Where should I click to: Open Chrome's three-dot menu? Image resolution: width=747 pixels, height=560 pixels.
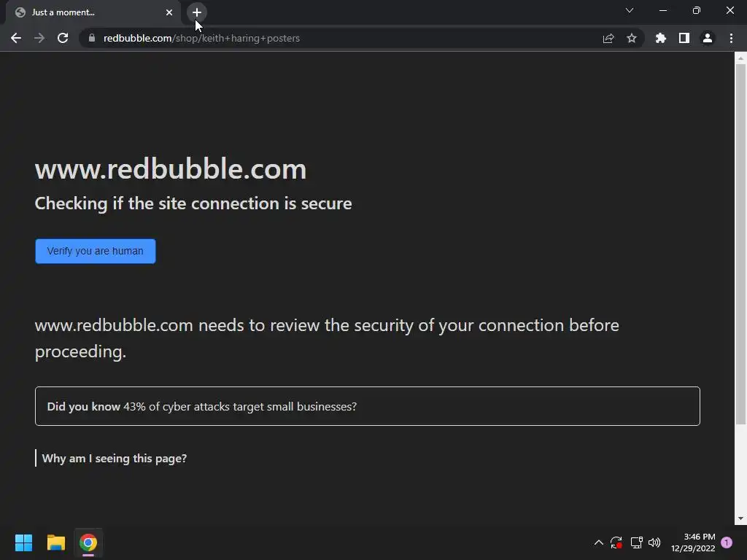pyautogui.click(x=731, y=38)
